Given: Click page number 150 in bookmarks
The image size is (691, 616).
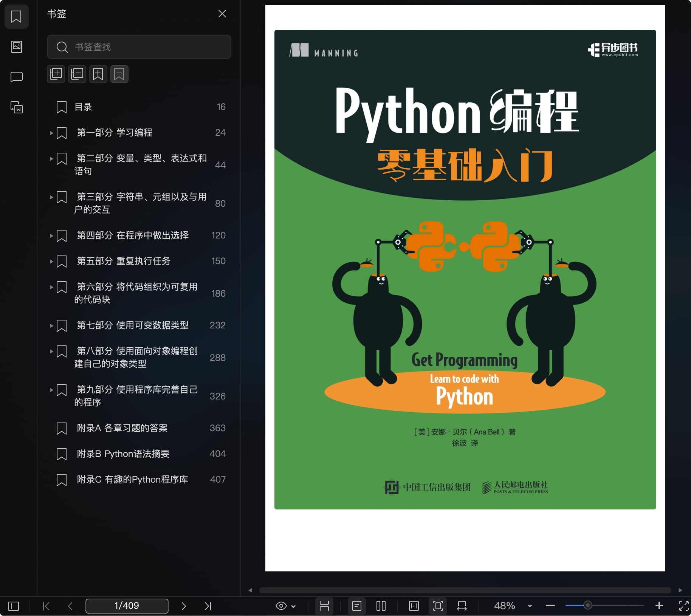Looking at the screenshot, I should (x=218, y=261).
